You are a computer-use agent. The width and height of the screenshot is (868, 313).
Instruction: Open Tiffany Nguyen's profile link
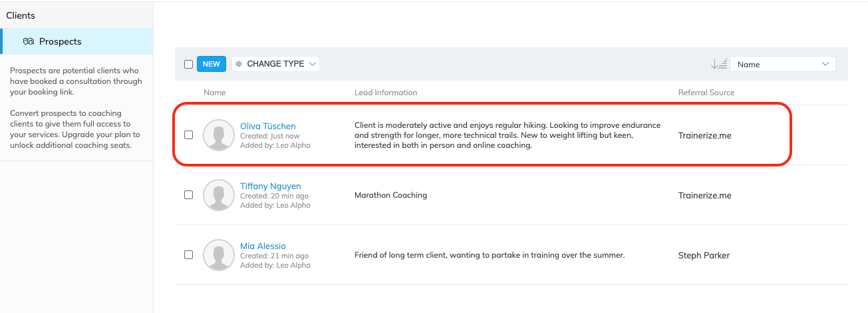tap(269, 186)
